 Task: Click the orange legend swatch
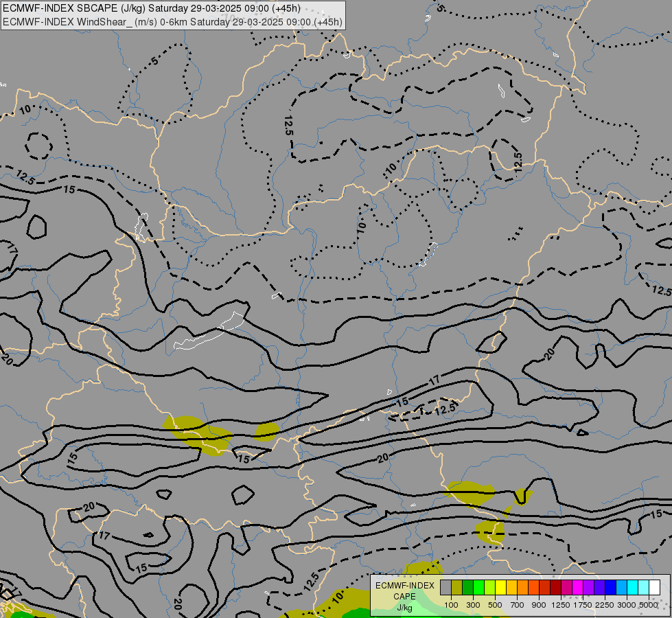(x=523, y=588)
